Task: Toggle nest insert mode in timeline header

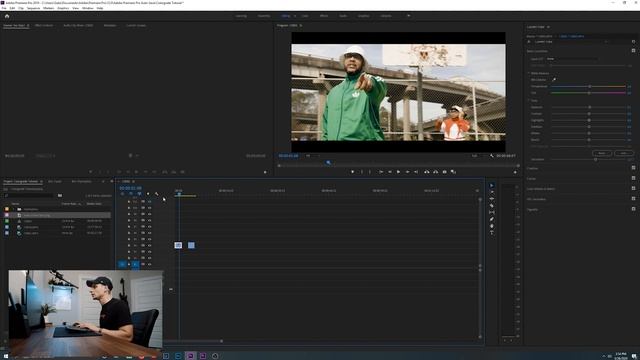Action: pyautogui.click(x=122, y=193)
